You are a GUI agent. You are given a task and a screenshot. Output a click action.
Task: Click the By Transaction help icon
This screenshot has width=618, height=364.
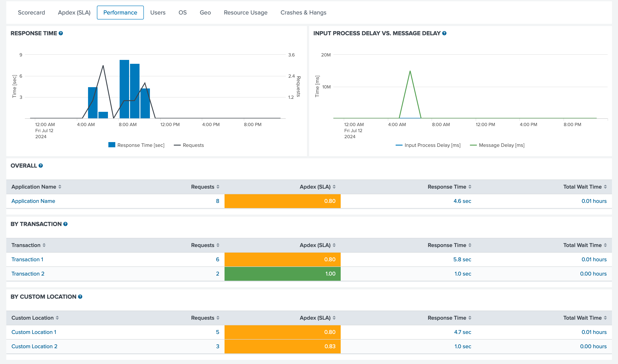[66, 224]
